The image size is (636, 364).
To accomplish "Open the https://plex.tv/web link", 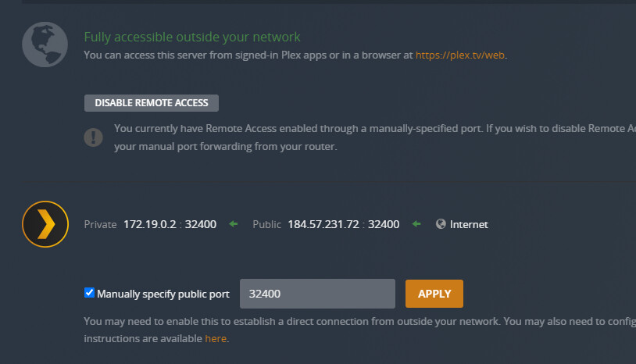I will tap(460, 55).
